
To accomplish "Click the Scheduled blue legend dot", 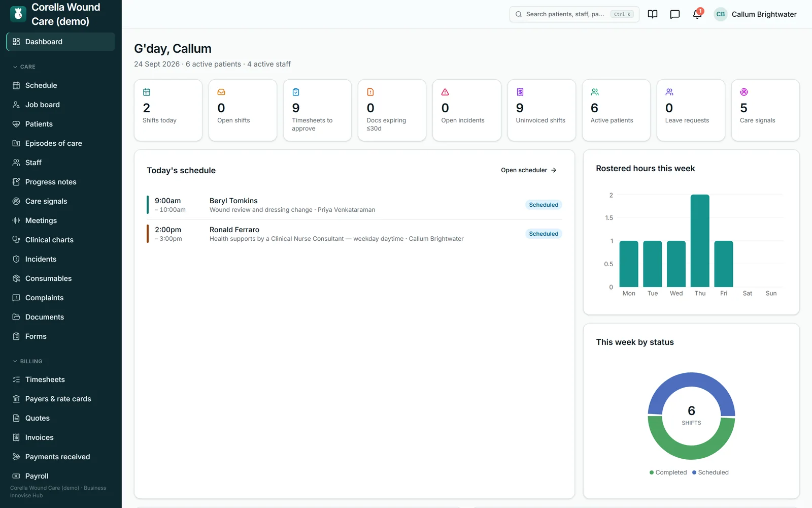I will point(694,472).
